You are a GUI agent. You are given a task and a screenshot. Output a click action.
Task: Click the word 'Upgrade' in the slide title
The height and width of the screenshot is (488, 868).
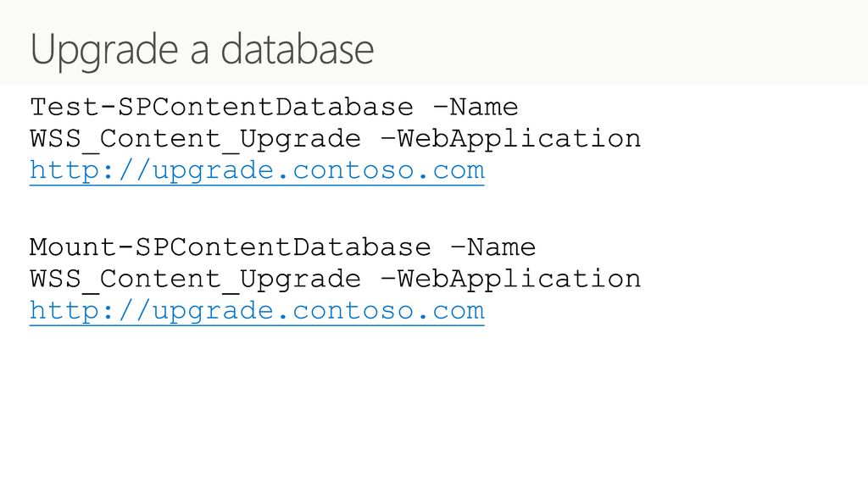click(104, 50)
